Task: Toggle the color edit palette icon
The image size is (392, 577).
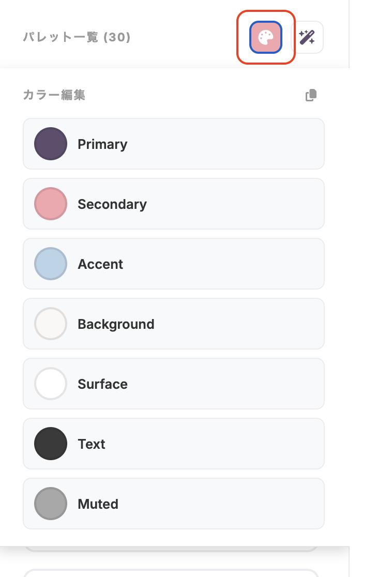Action: 265,37
